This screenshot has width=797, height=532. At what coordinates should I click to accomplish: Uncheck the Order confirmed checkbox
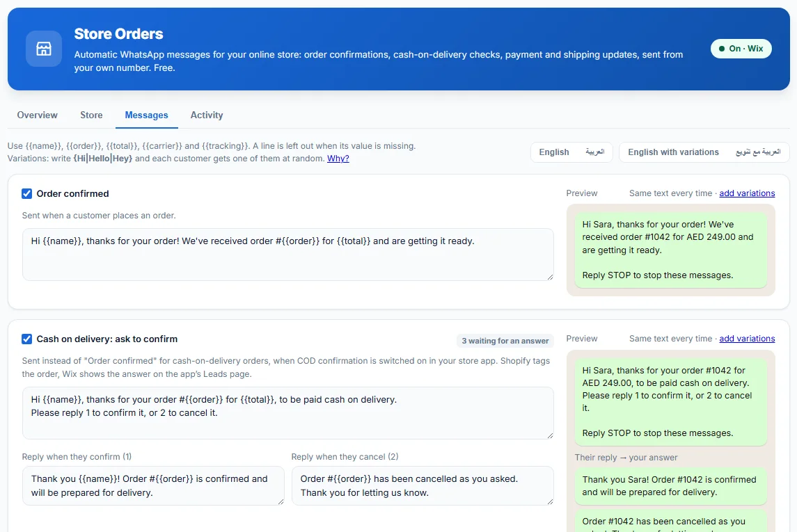(x=27, y=193)
